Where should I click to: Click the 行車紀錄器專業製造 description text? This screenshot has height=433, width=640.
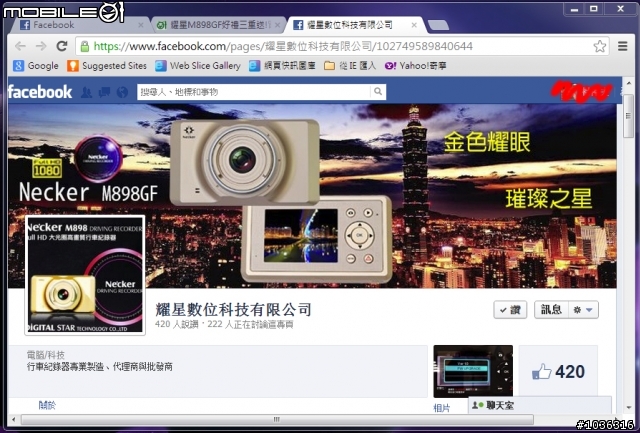coord(100,367)
